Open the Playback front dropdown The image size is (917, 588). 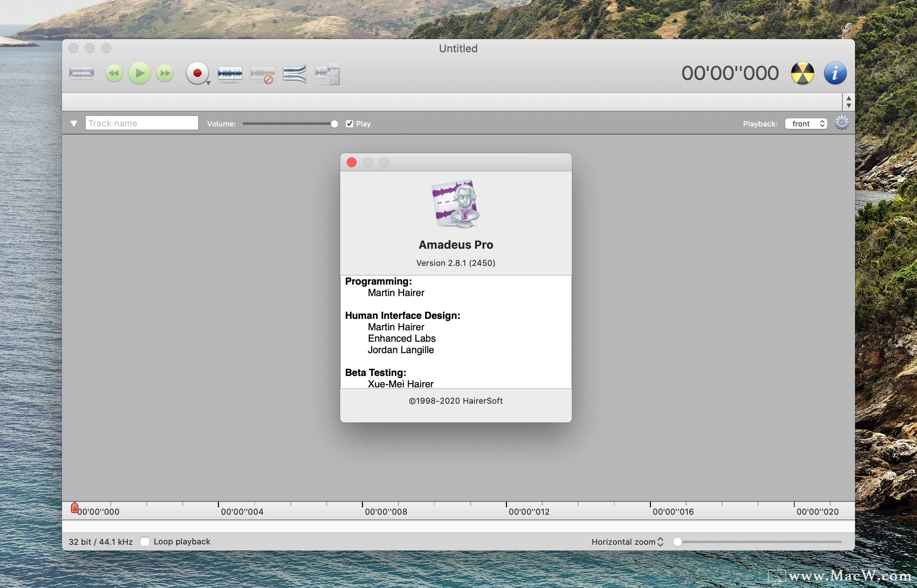tap(806, 124)
